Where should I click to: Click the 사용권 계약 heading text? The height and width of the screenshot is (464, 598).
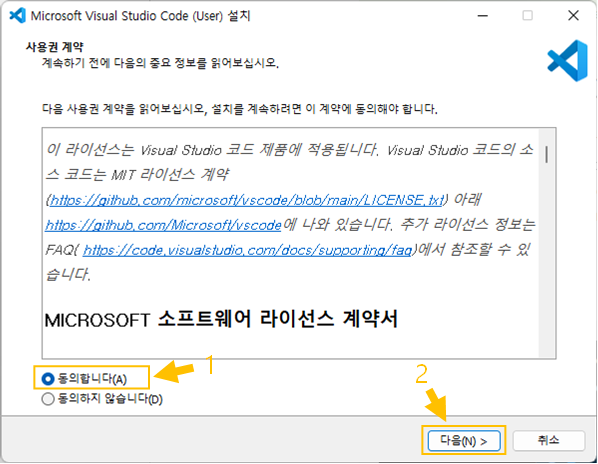coord(55,47)
